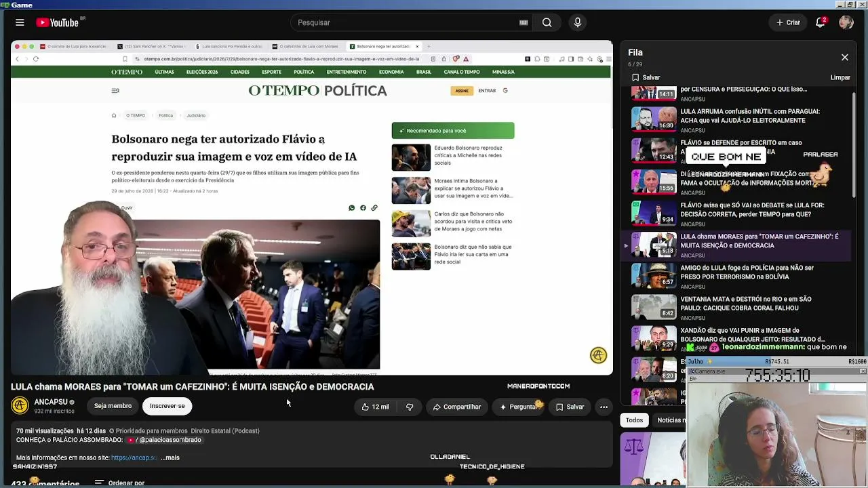The width and height of the screenshot is (868, 488).
Task: Open the Ordenar por comments sort menu
Action: tap(120, 483)
